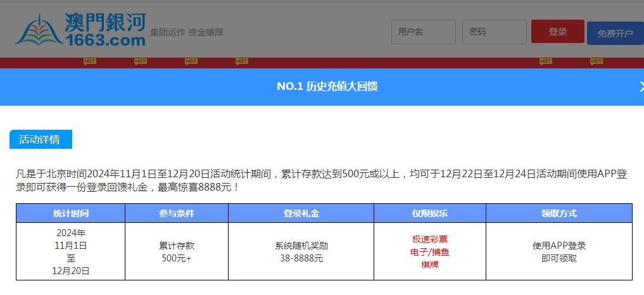Click the fourth HOT badge from the left
644x295 pixels.
[x=241, y=61]
